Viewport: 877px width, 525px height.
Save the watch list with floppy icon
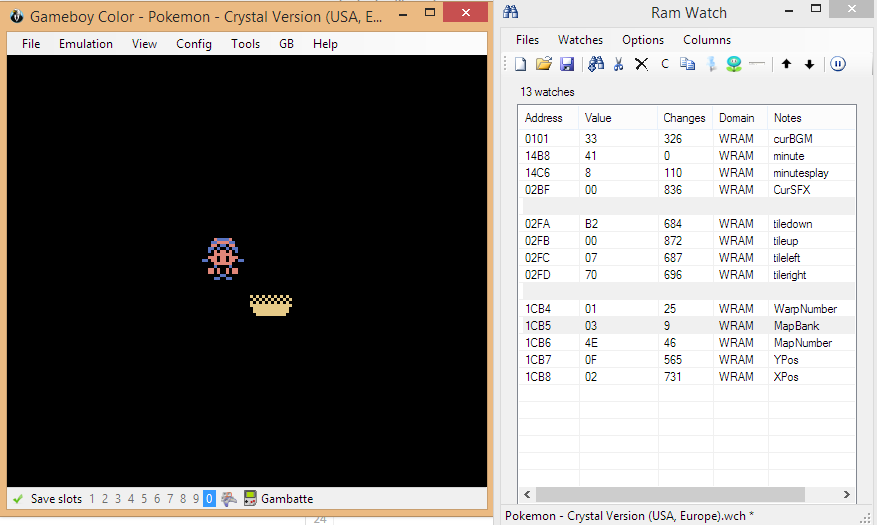[566, 64]
